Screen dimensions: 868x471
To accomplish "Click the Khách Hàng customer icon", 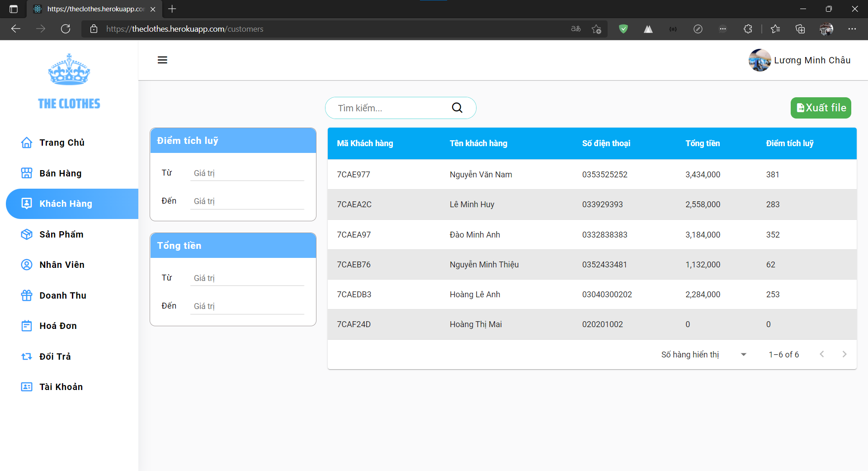I will pos(27,204).
